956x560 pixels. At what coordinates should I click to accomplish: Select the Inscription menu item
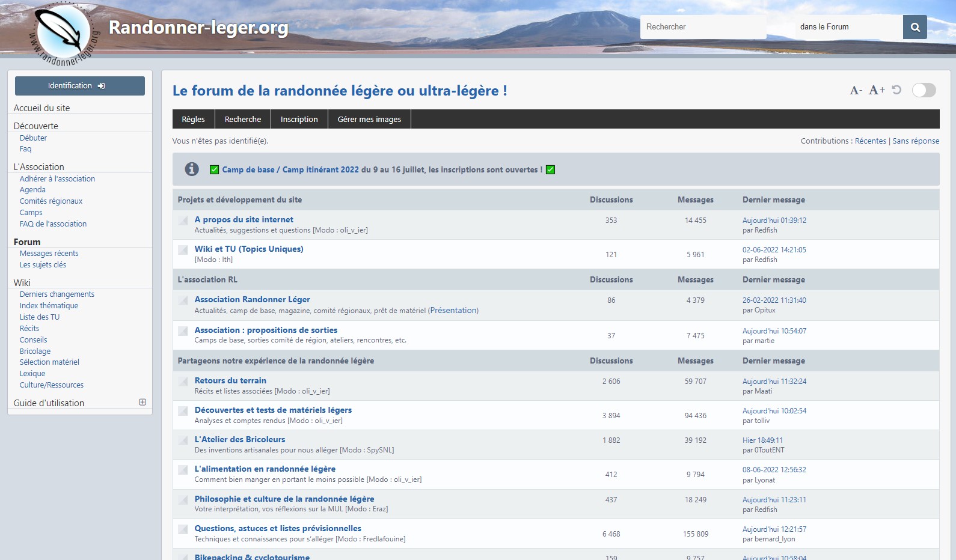click(299, 119)
